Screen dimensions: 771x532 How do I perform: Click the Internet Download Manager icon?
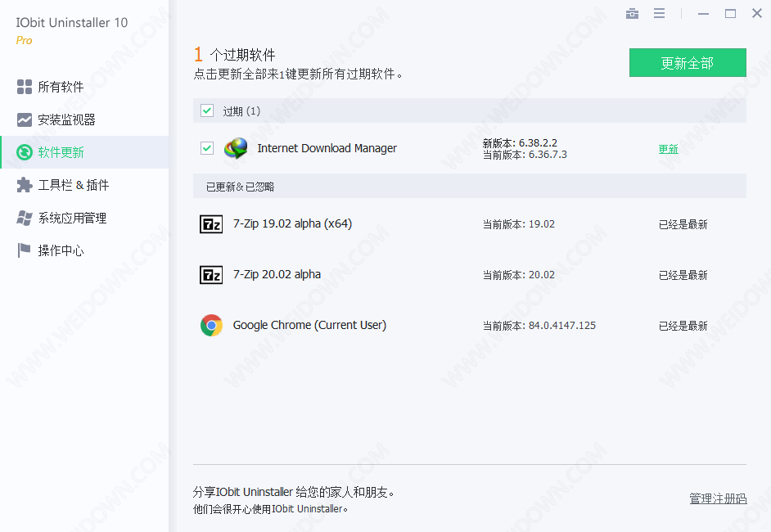(236, 148)
